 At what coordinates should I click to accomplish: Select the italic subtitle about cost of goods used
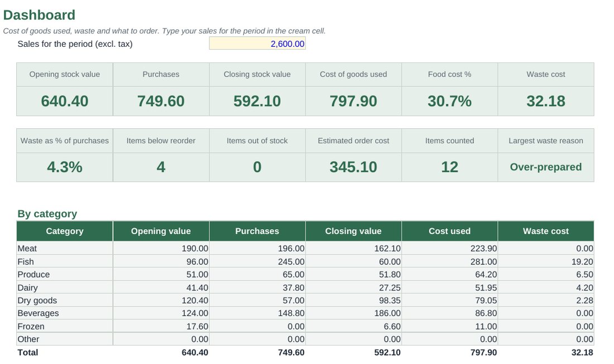click(x=165, y=31)
